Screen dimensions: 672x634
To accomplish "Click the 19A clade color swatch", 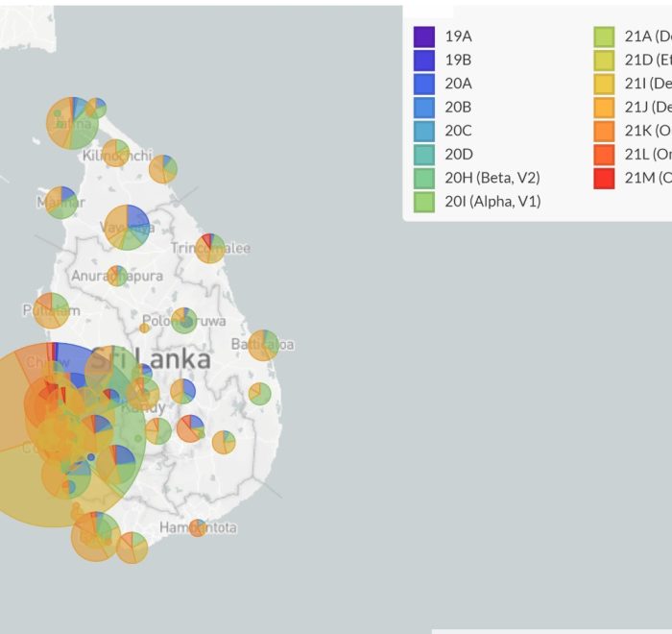I will (x=424, y=37).
